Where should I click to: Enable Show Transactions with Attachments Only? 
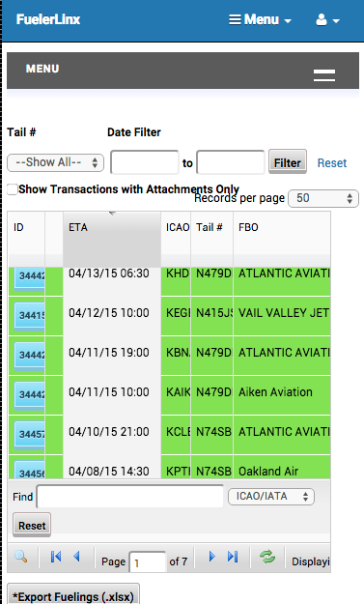(13, 189)
